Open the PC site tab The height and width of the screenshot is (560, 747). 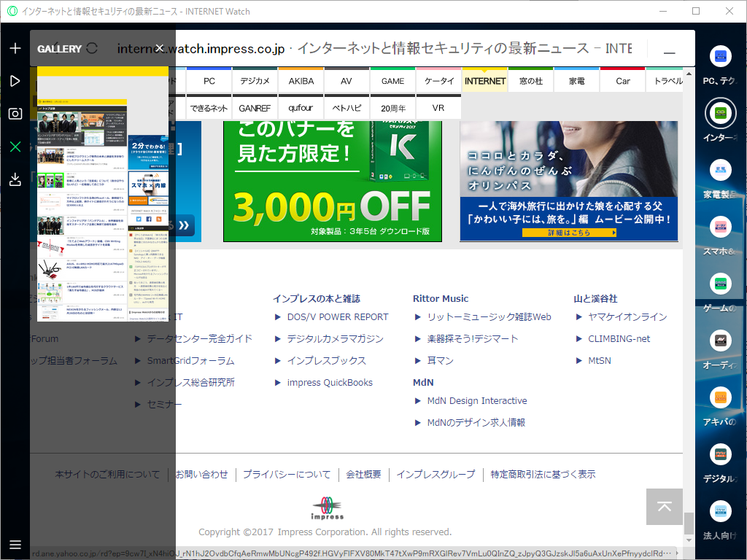(x=209, y=80)
